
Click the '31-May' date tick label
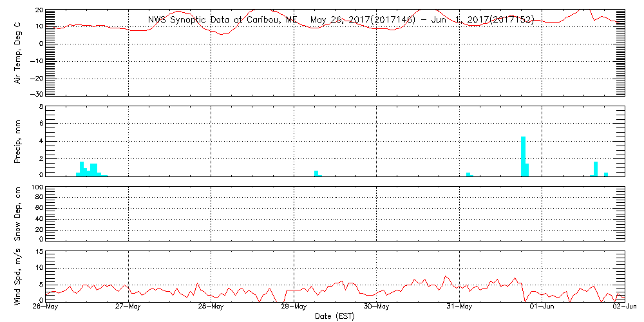point(460,307)
